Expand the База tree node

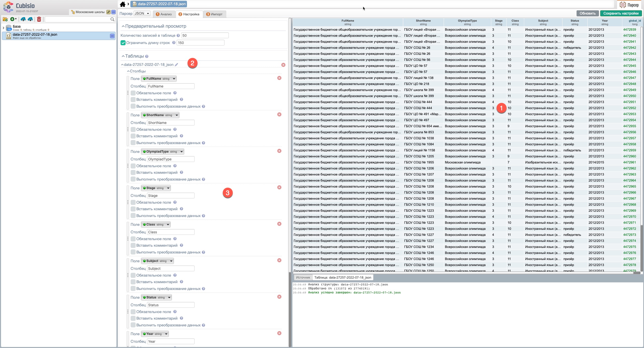click(x=4, y=28)
